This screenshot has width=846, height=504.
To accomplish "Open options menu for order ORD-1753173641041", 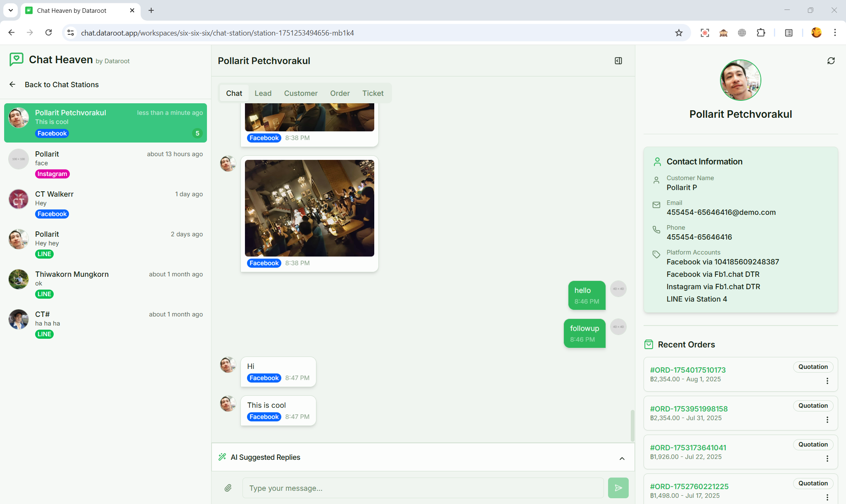I will (827, 459).
